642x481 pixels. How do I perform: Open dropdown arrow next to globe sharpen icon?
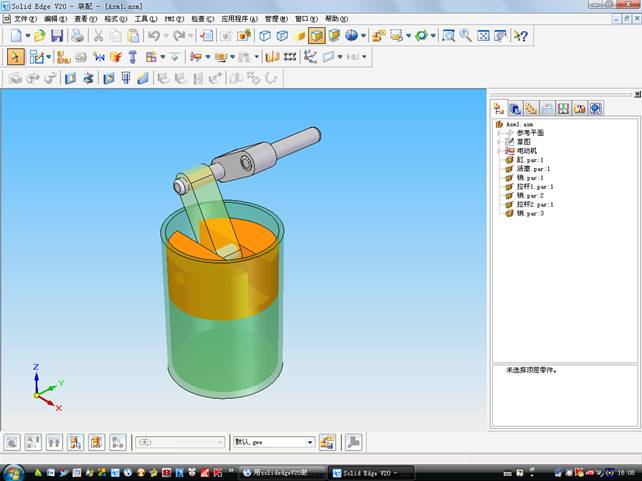363,36
